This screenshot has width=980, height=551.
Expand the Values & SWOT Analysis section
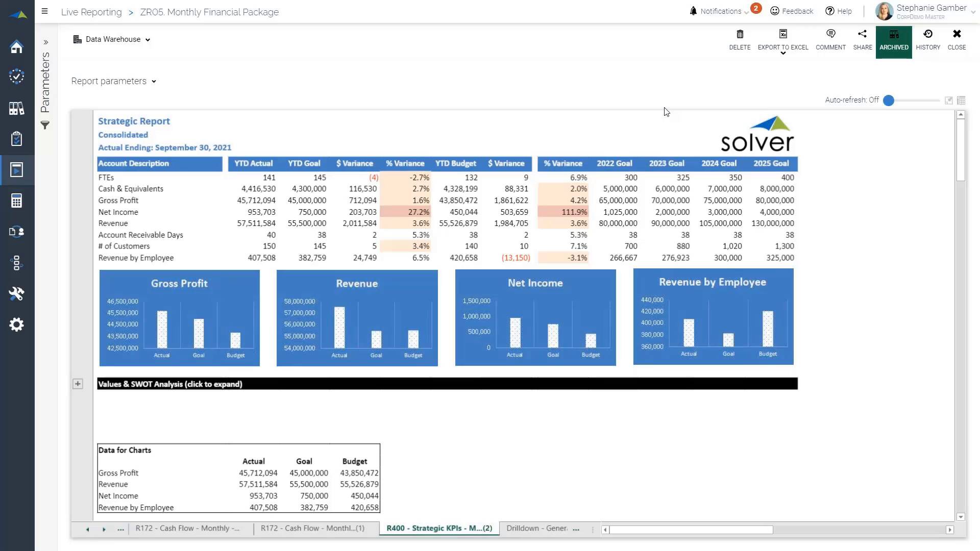pos(78,383)
